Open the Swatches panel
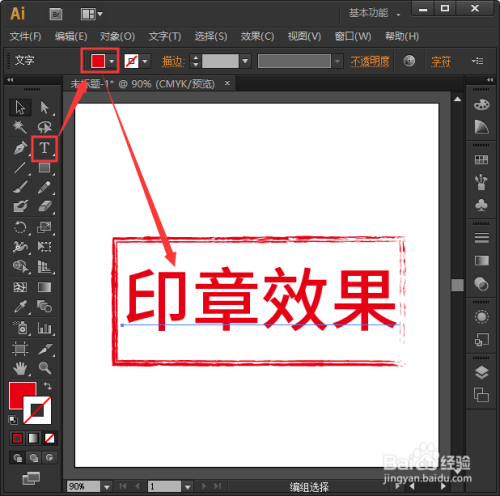 click(481, 160)
